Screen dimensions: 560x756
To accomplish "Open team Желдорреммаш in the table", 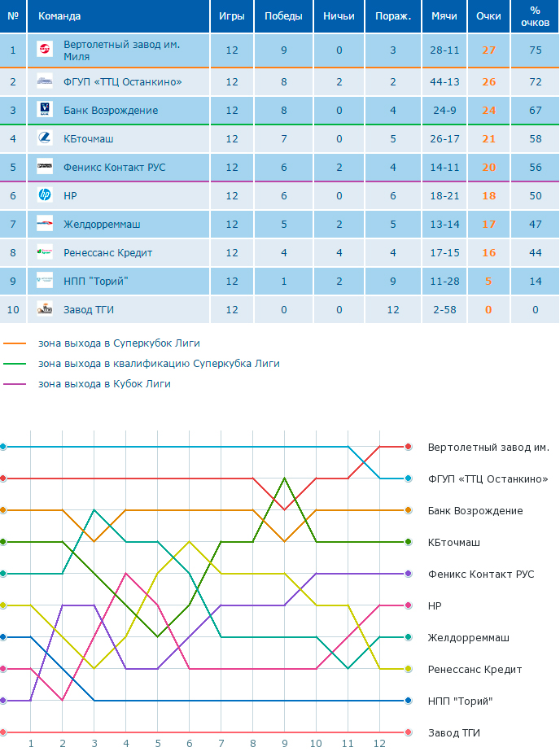I will coord(102,225).
